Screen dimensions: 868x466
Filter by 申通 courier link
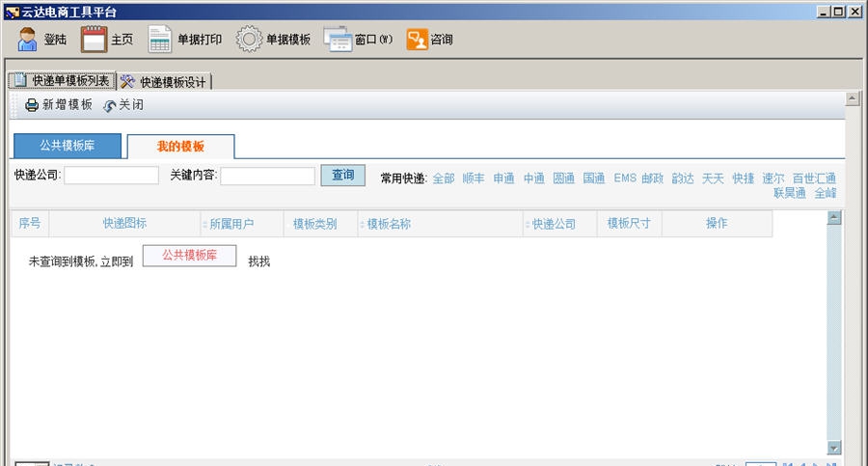[x=503, y=178]
